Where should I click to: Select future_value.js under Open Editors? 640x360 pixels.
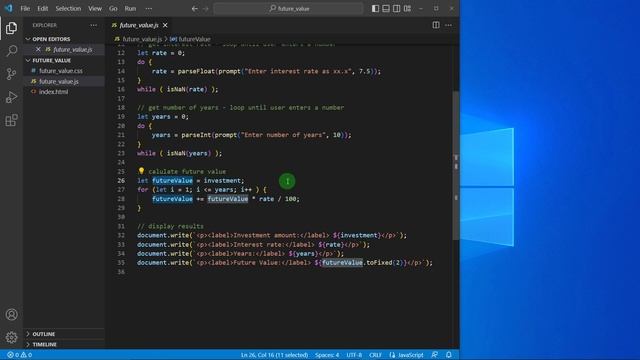click(72, 49)
